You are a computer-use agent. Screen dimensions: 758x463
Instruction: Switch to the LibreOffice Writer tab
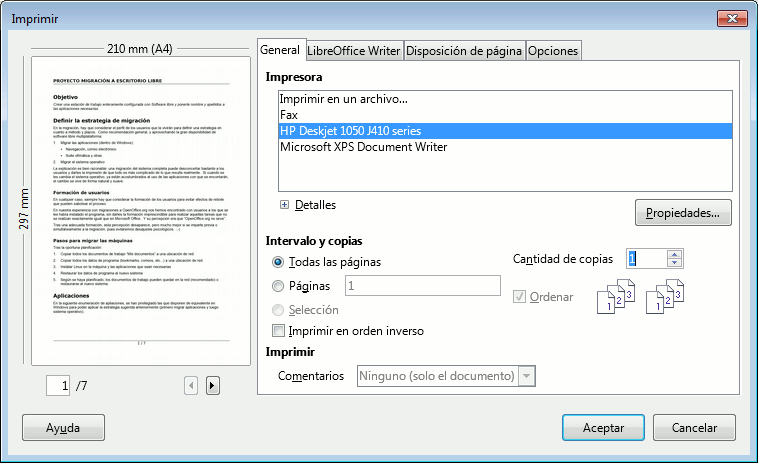(x=354, y=51)
